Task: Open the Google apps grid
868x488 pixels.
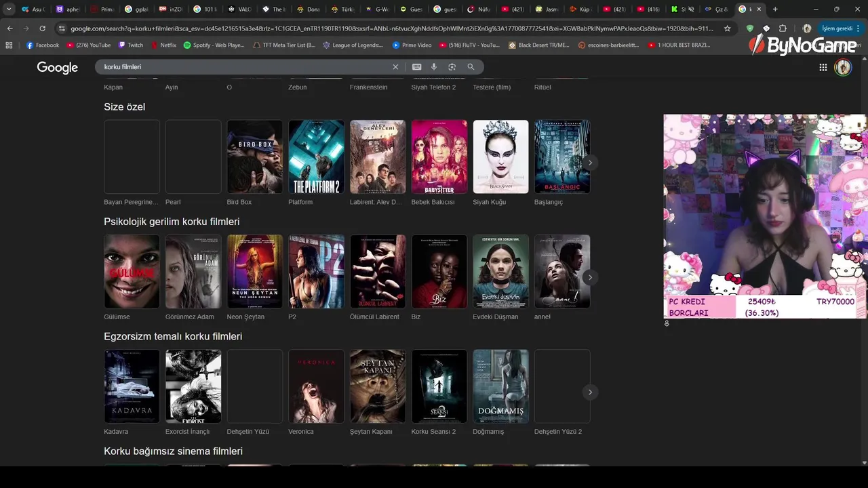Action: [823, 67]
